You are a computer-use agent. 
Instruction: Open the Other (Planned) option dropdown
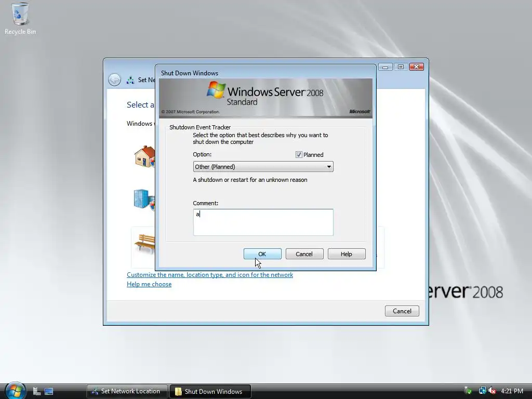click(x=263, y=167)
